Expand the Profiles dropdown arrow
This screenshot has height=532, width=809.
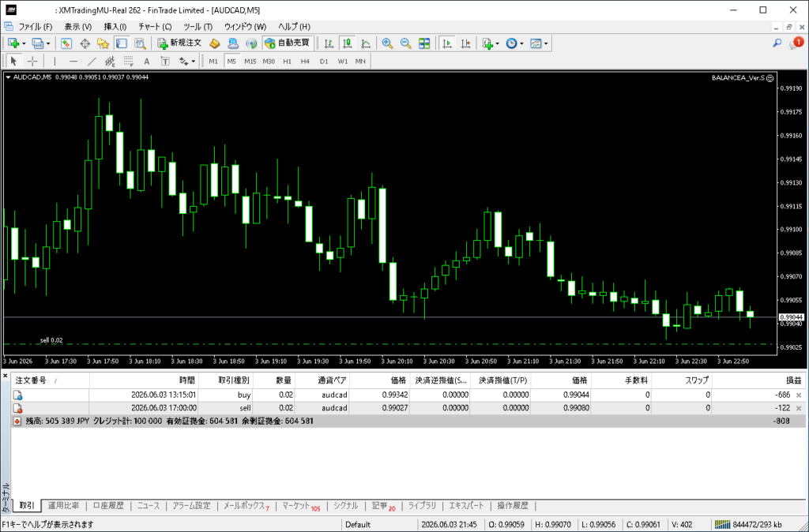click(48, 44)
